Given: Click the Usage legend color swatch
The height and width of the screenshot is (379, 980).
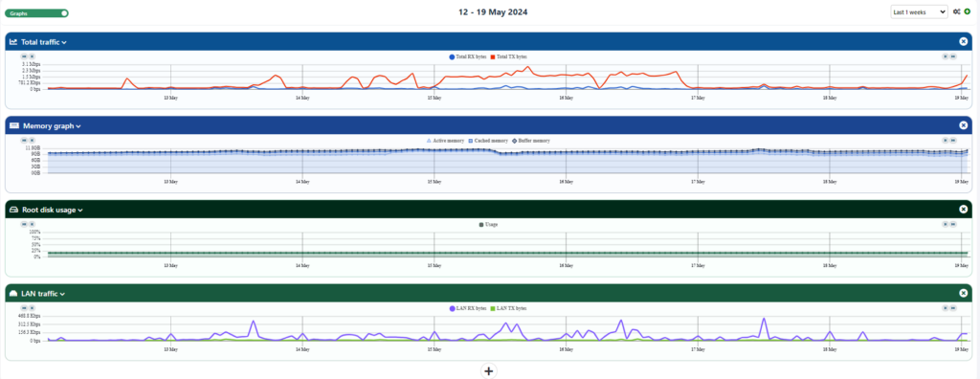Looking at the screenshot, I should (481, 224).
